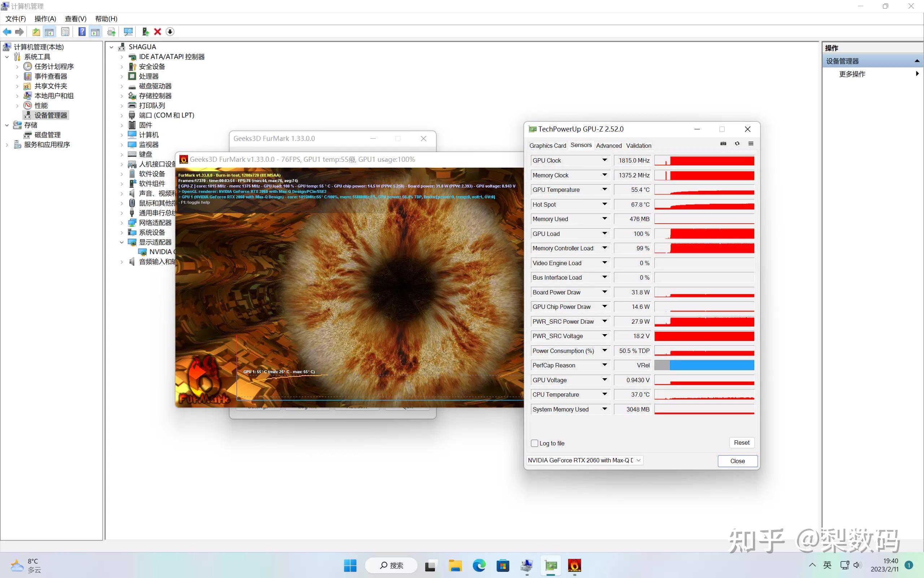Click red X uninstall device icon

pyautogui.click(x=157, y=32)
